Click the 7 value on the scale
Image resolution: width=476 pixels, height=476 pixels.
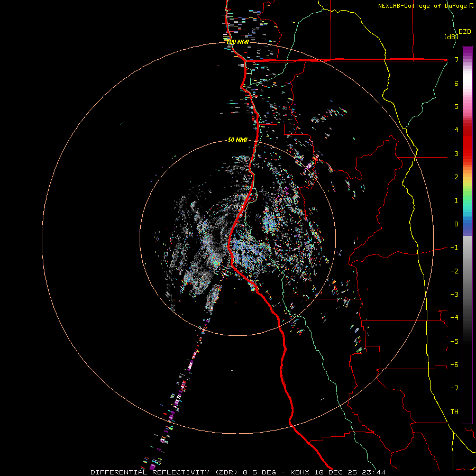(x=456, y=59)
